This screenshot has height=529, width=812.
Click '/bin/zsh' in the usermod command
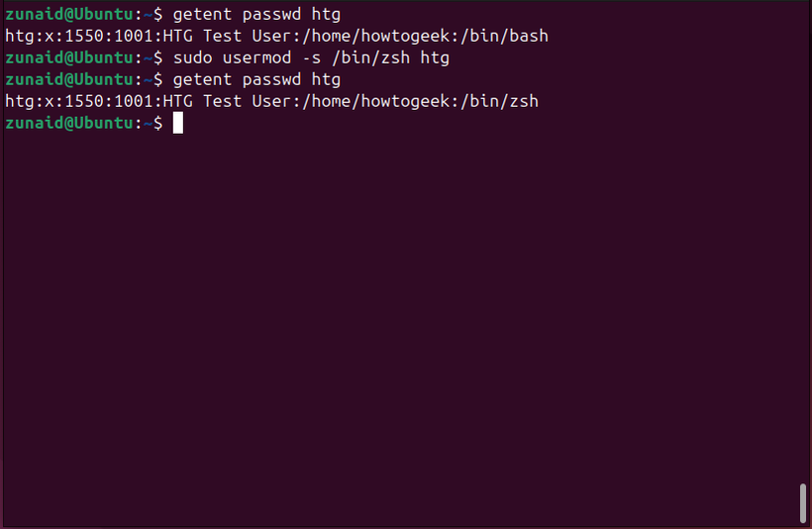tap(371, 57)
